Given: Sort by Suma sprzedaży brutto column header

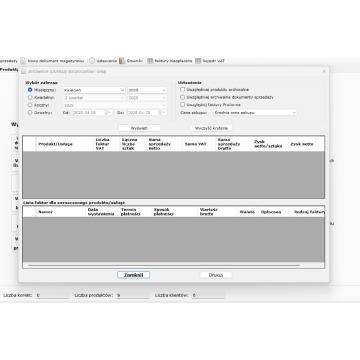Looking at the screenshot, I should point(234,144).
